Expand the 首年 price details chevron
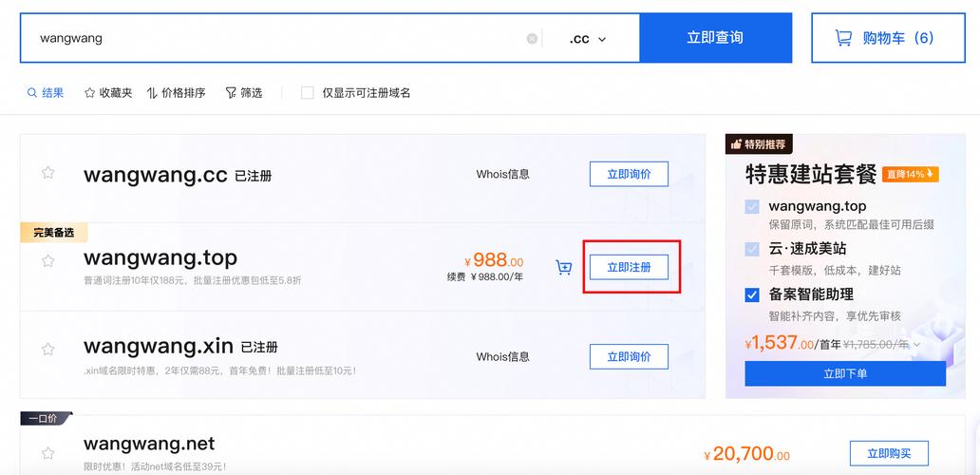 click(x=916, y=344)
